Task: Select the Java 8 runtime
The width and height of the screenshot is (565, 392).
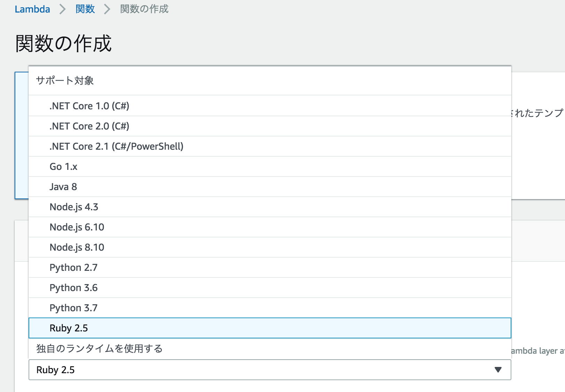Action: click(63, 187)
